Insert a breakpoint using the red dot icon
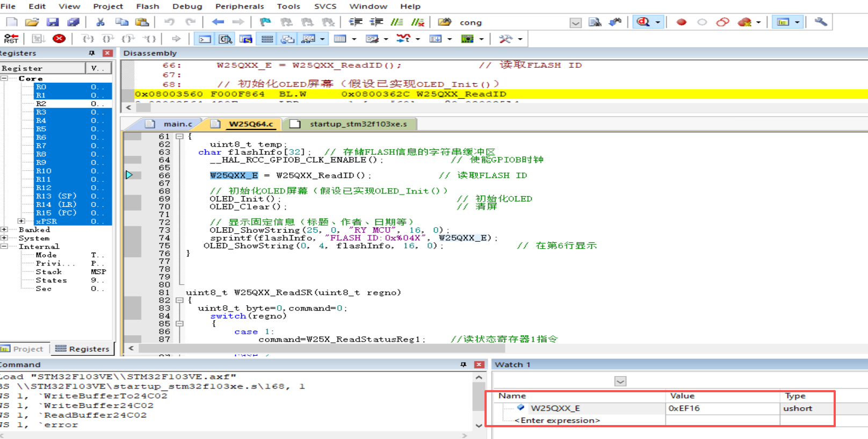This screenshot has height=439, width=868. click(681, 22)
